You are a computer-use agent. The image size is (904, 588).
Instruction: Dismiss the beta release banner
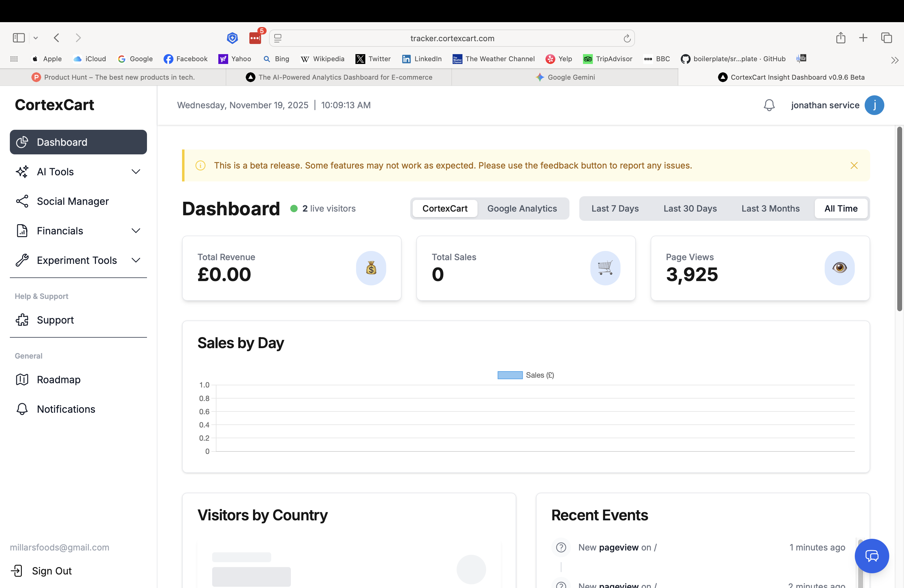[x=854, y=165]
